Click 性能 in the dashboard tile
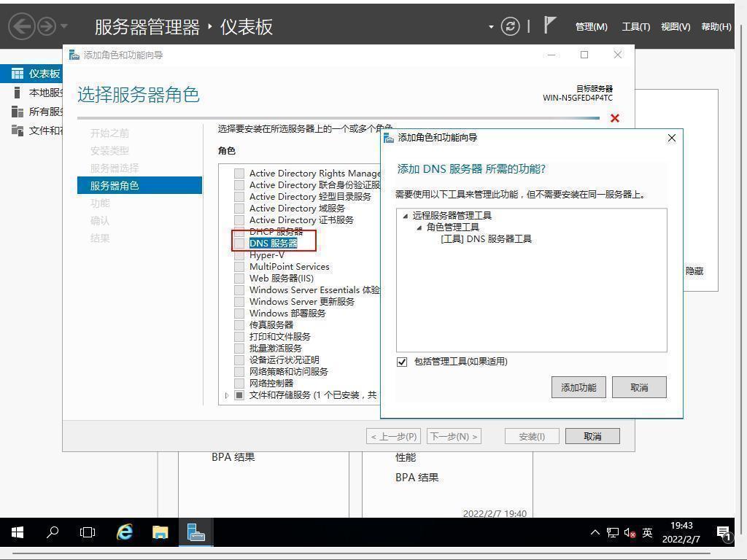The image size is (747, 560). click(406, 457)
